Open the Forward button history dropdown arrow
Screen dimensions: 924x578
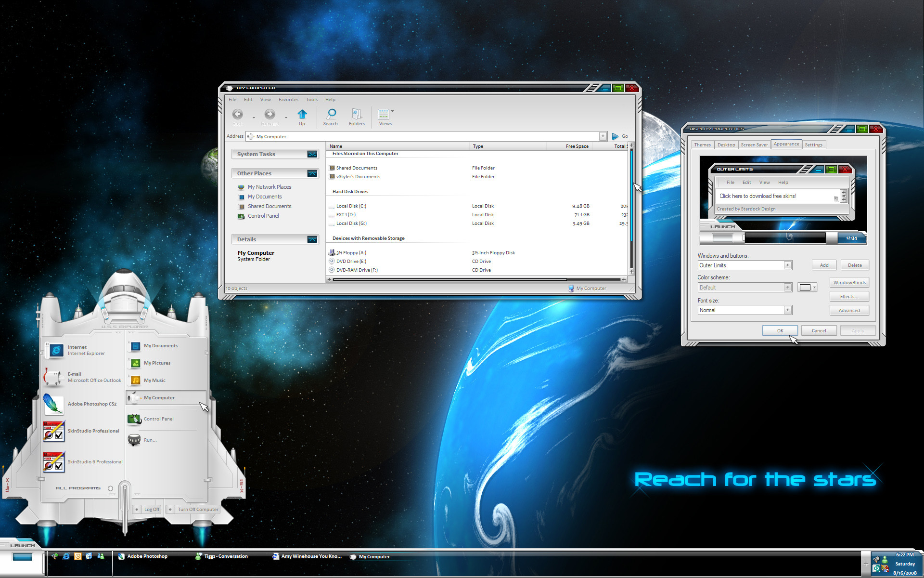point(286,118)
